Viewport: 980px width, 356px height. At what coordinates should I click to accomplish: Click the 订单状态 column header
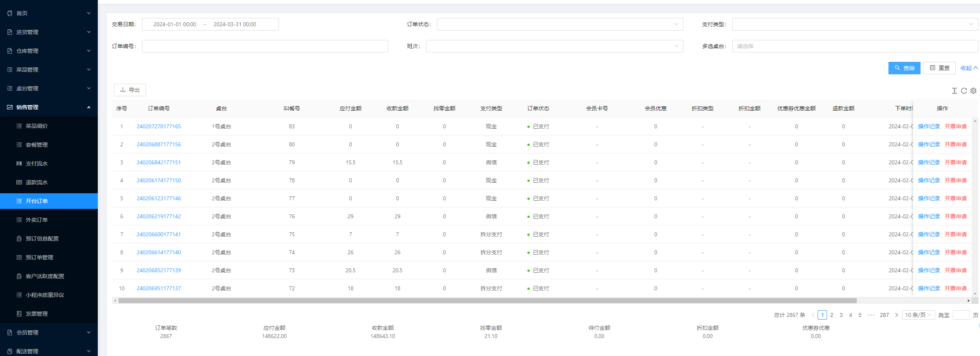[x=538, y=108]
